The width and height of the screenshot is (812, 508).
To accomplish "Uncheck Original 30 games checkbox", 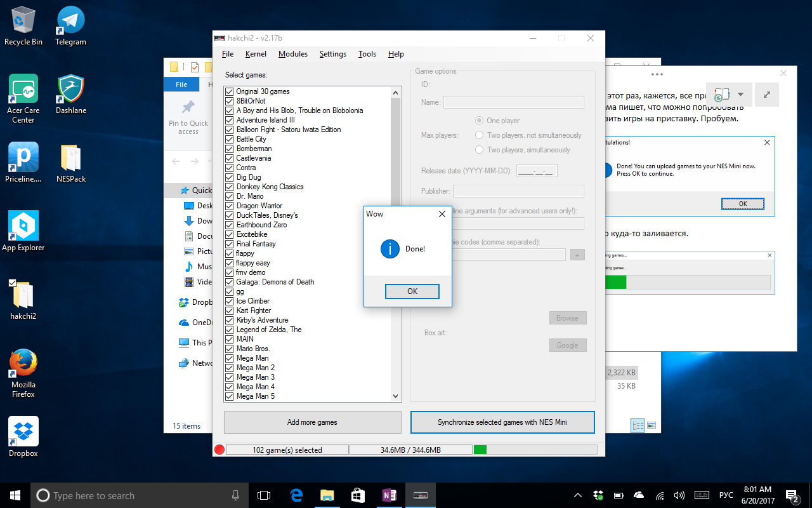I will (230, 91).
